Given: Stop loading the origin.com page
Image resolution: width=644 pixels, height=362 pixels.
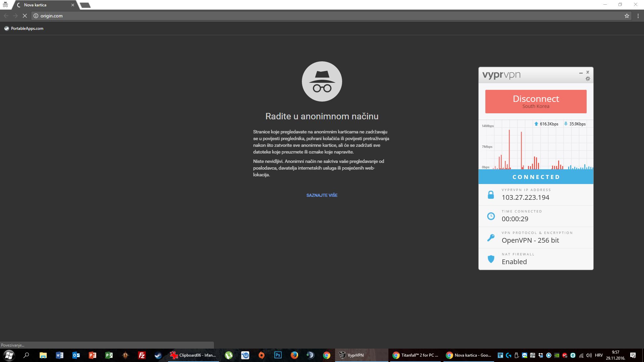Looking at the screenshot, I should 24,16.
